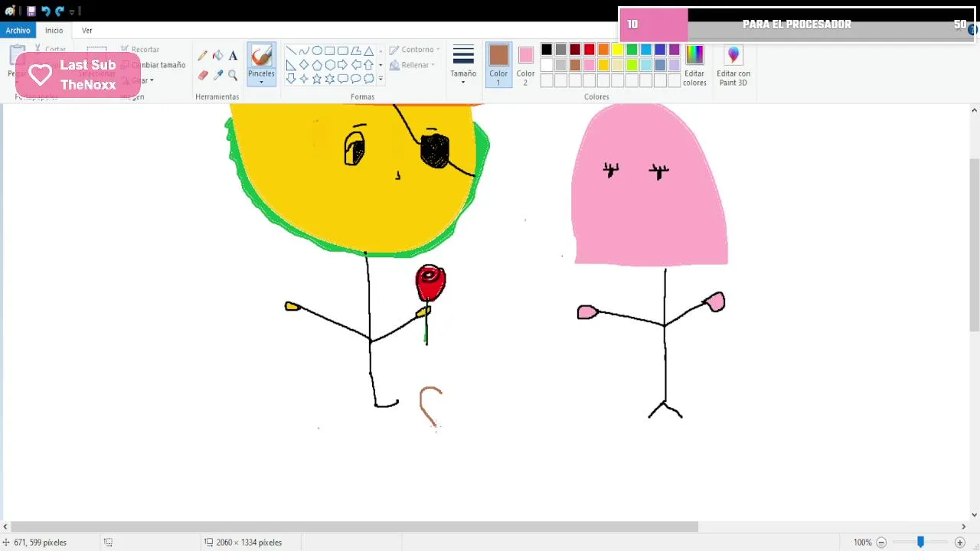Viewport: 980px width, 551px height.
Task: Open the Archivo menu
Action: [18, 31]
